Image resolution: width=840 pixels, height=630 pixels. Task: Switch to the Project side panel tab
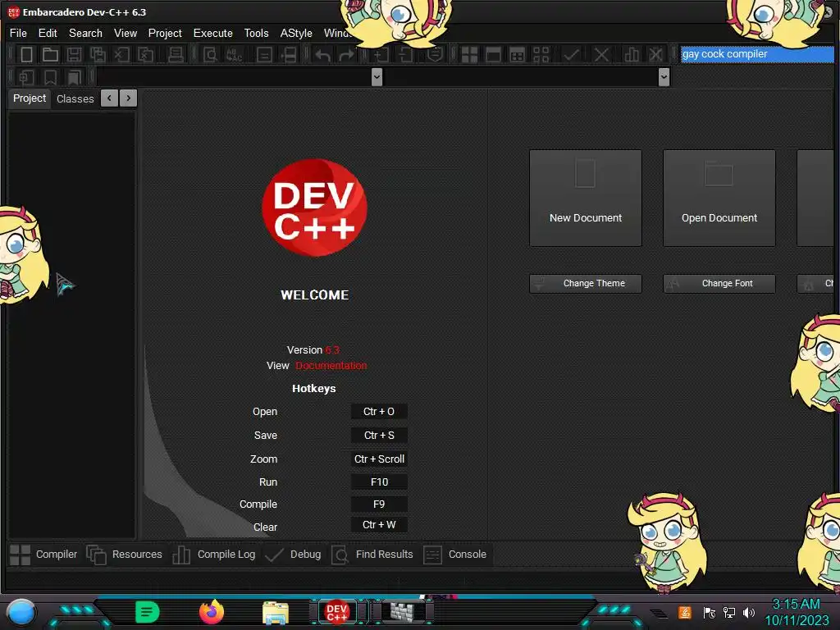[x=30, y=98]
